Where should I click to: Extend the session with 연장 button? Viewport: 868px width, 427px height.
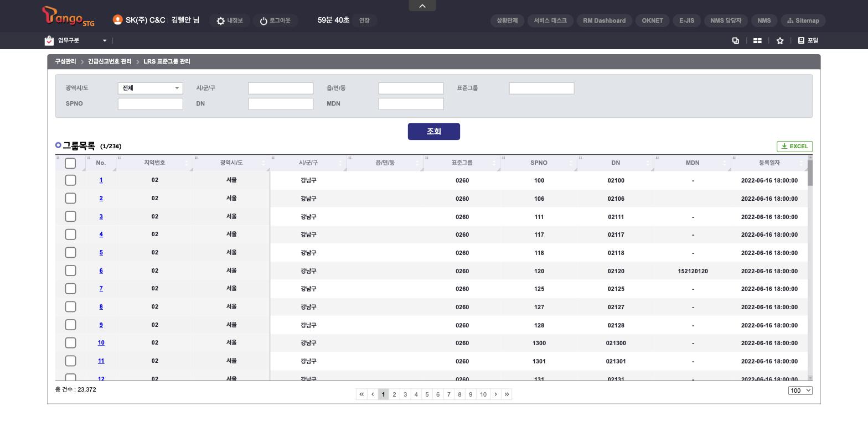click(x=364, y=20)
